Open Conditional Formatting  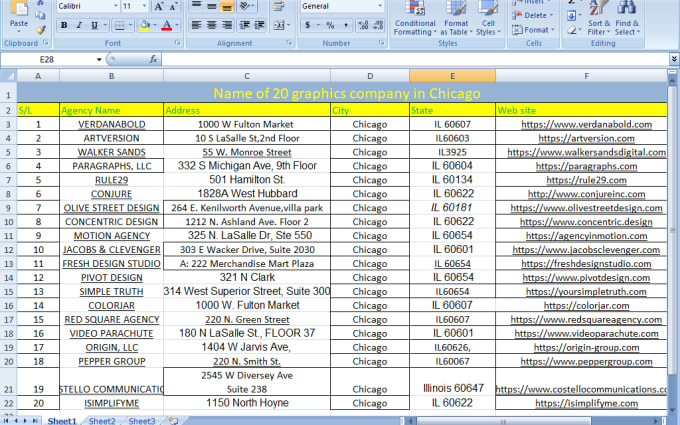pos(415,18)
